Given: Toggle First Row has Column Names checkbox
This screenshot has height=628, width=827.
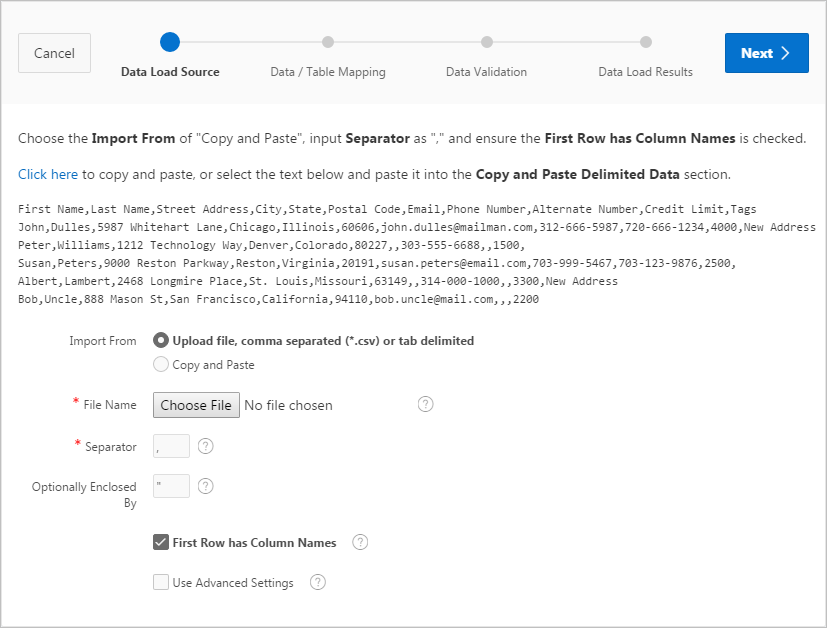Looking at the screenshot, I should click(161, 542).
